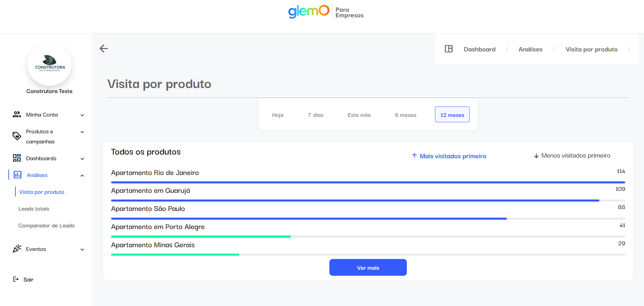Open Leads totais in the sidebar

pyautogui.click(x=34, y=209)
